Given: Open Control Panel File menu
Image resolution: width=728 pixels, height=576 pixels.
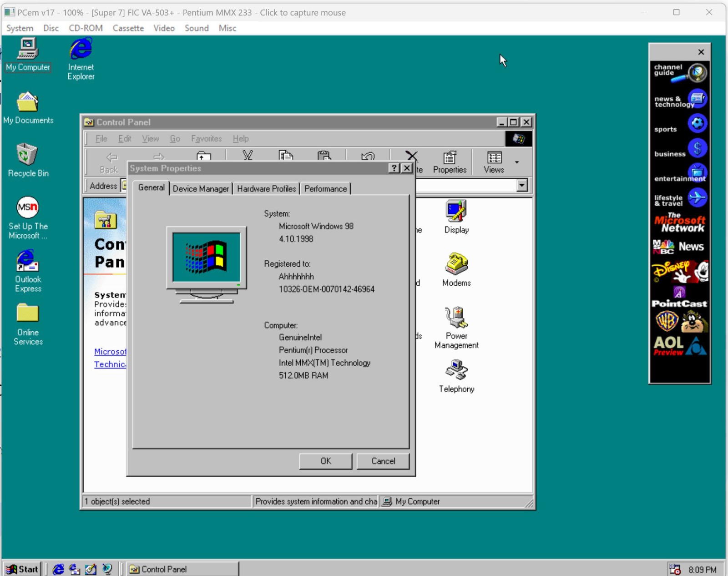Looking at the screenshot, I should [x=101, y=139].
